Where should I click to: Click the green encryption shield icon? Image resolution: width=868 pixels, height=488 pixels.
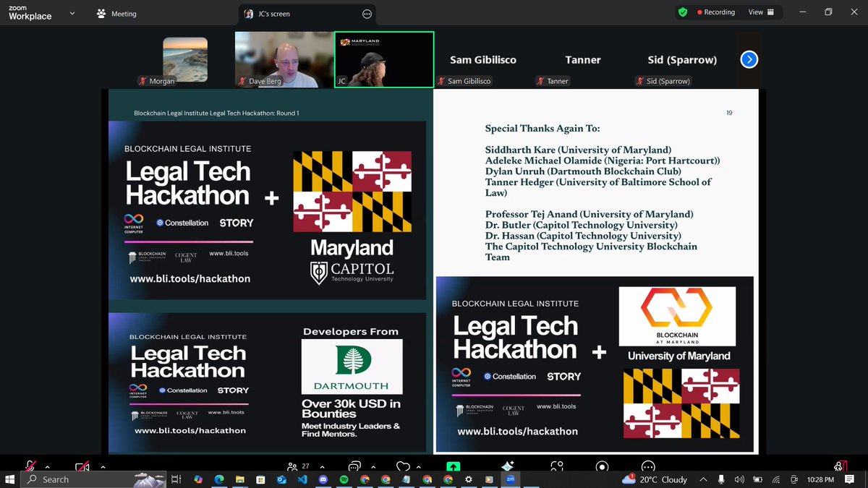682,12
